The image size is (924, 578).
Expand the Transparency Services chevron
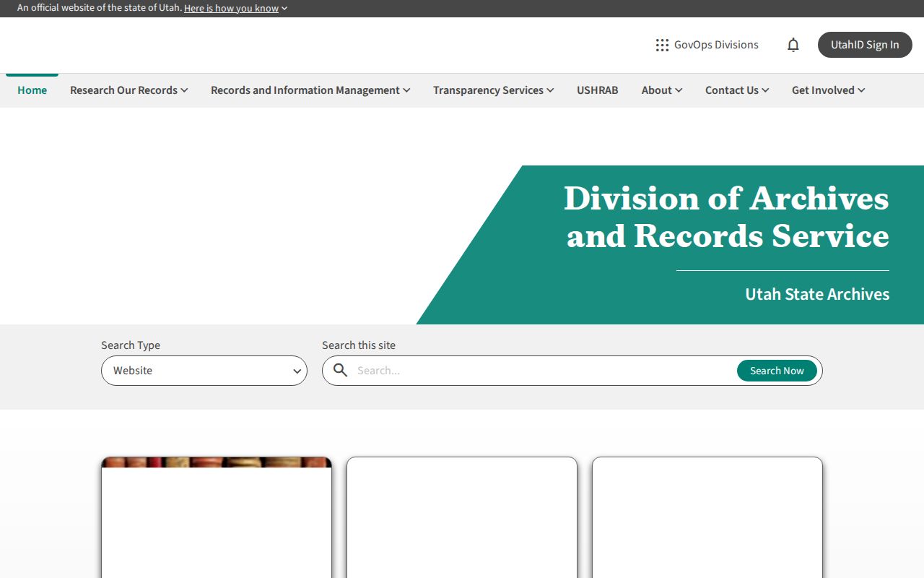click(x=550, y=90)
